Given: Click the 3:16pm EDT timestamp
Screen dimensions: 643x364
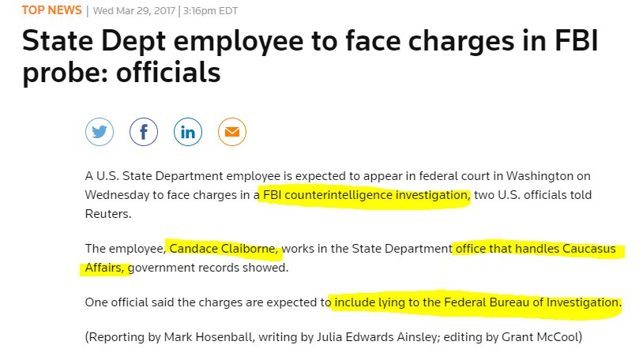Looking at the screenshot, I should [x=210, y=10].
